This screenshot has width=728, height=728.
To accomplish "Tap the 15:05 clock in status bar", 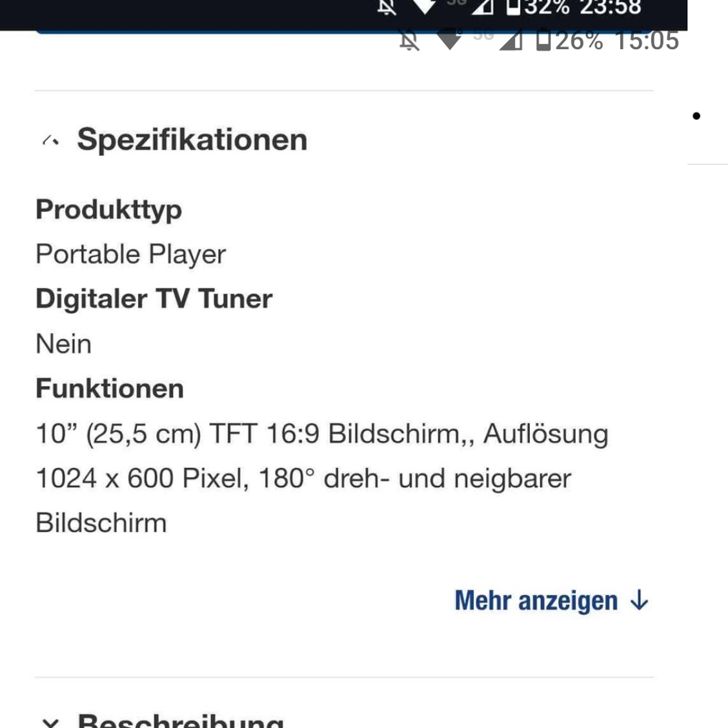I will click(x=646, y=41).
